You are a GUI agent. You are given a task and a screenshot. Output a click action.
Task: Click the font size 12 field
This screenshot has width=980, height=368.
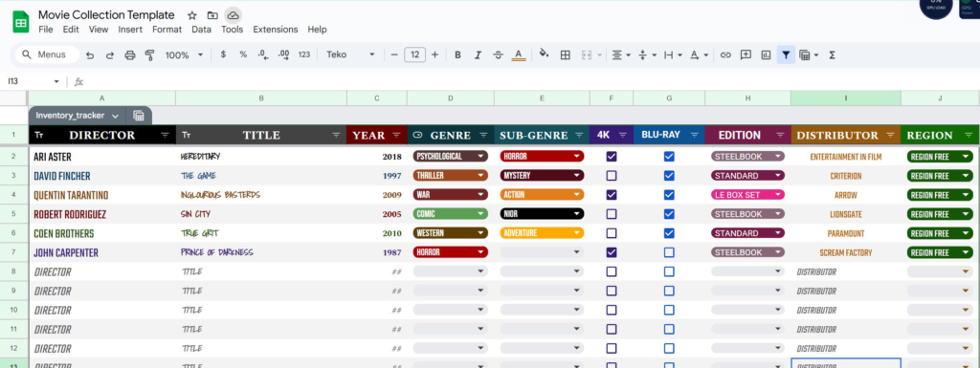pos(414,54)
